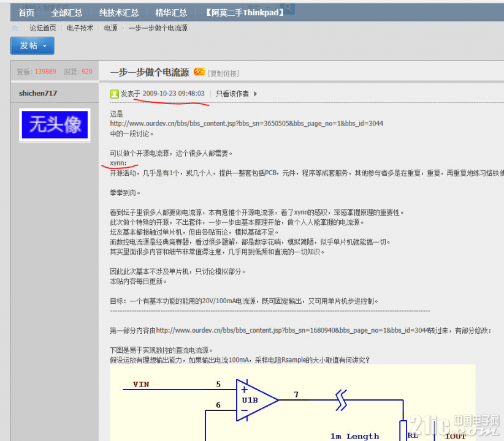Image resolution: width=504 pixels, height=441 pixels.
Task: Go to the forum home icon in breadcrumb
Action: coord(15,28)
